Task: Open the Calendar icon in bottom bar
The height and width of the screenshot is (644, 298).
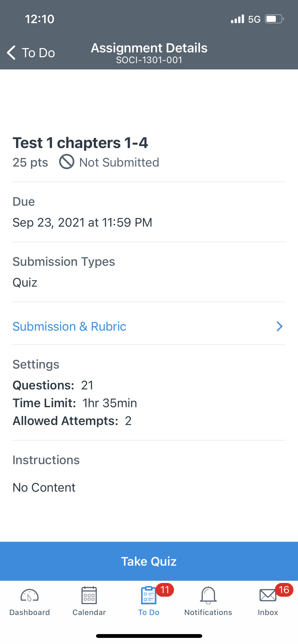Action: click(89, 595)
